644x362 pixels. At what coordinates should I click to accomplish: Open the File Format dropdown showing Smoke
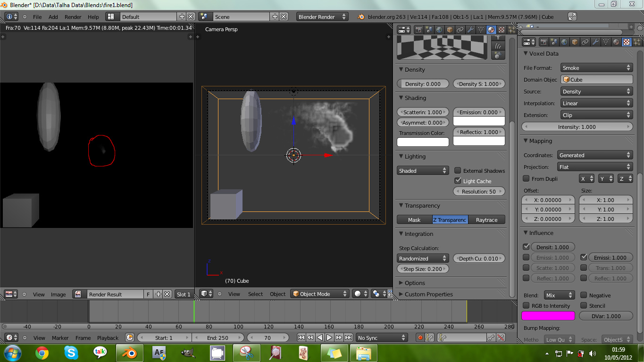pyautogui.click(x=596, y=67)
